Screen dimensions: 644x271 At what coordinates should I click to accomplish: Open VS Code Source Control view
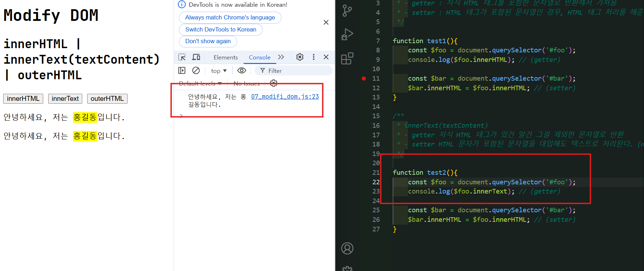[347, 11]
